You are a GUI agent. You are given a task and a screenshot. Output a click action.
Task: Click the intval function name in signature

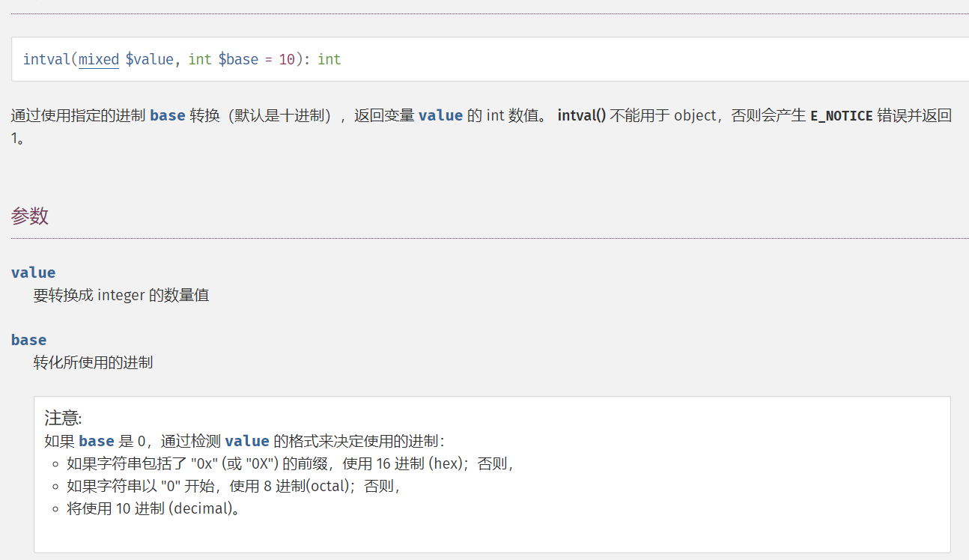pyautogui.click(x=47, y=59)
